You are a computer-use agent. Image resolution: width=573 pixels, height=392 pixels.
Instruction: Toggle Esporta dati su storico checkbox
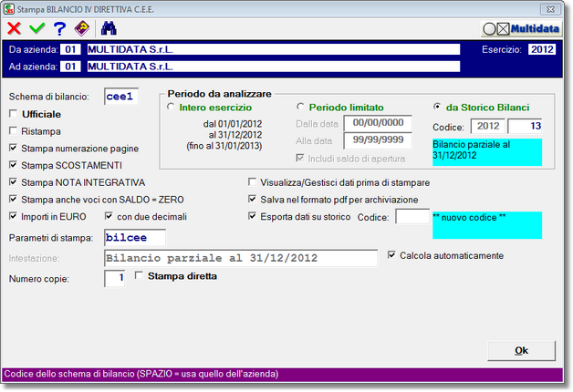click(x=252, y=216)
